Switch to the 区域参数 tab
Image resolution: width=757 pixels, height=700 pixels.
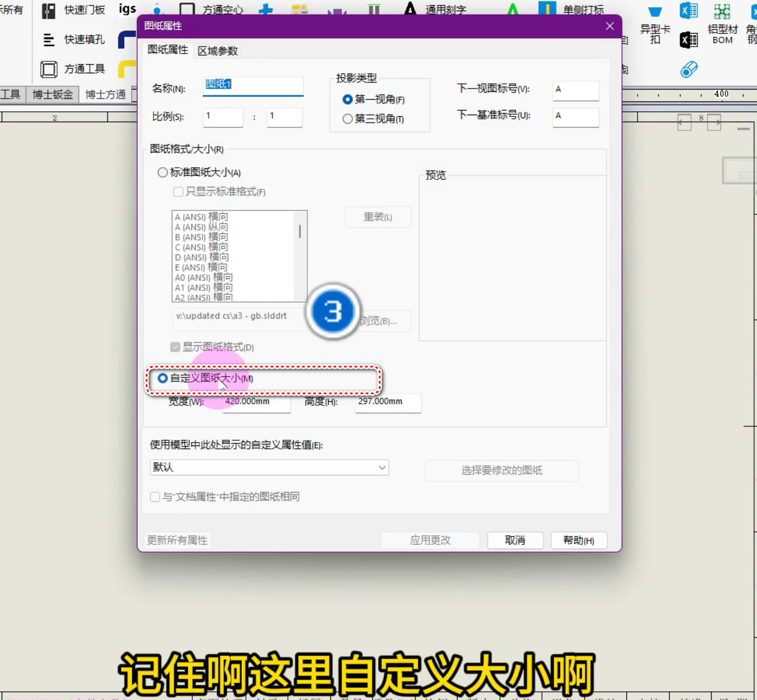click(217, 51)
